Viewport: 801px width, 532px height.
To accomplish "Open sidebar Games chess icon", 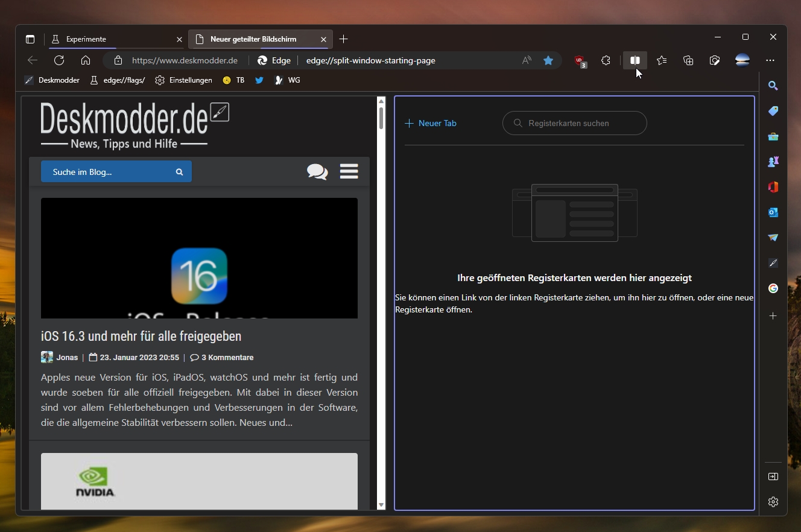I will pyautogui.click(x=773, y=162).
